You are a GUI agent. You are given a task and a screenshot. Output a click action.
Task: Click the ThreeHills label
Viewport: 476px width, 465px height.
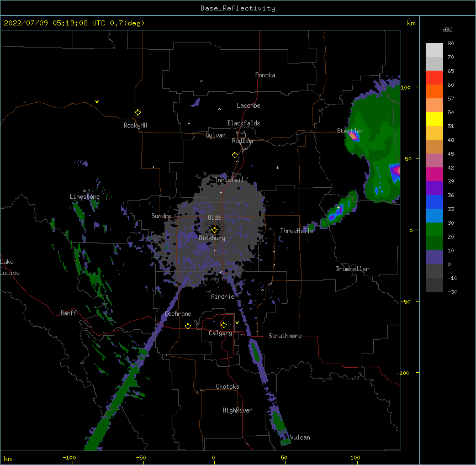(297, 231)
